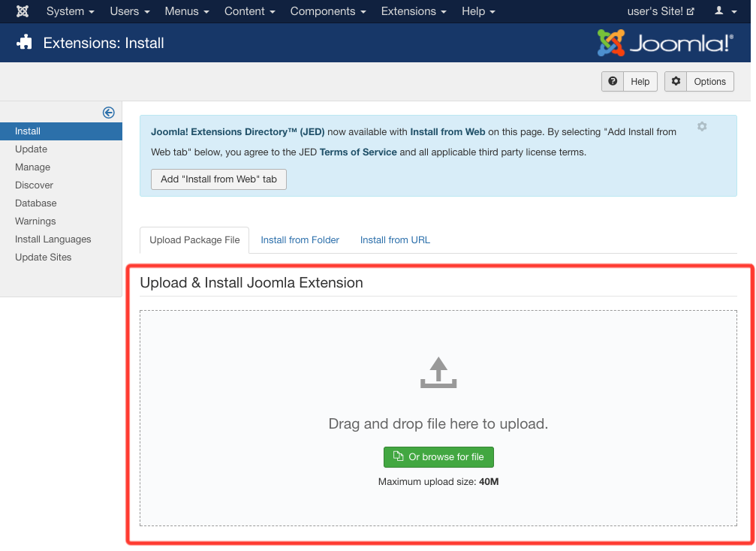
Task: Click the Install from Web link text
Action: coord(447,131)
